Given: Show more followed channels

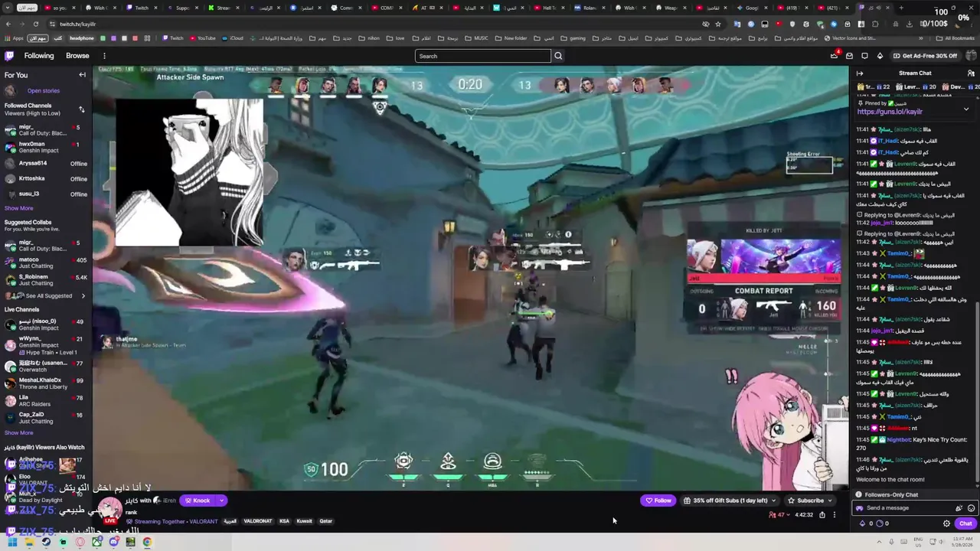Looking at the screenshot, I should click(18, 208).
